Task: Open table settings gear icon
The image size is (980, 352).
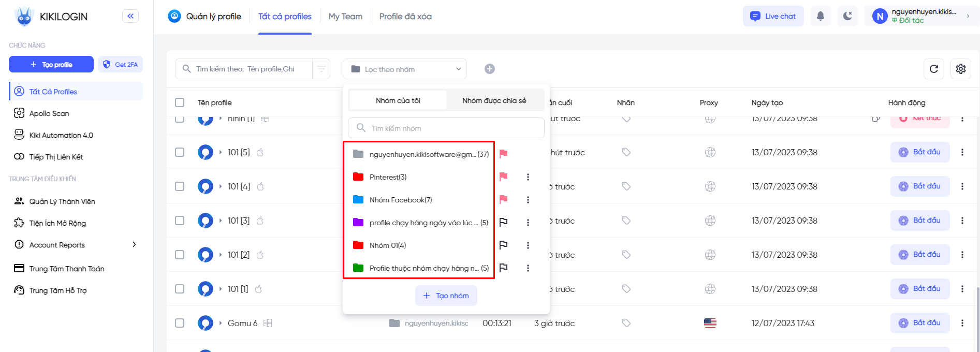Action: coord(961,69)
